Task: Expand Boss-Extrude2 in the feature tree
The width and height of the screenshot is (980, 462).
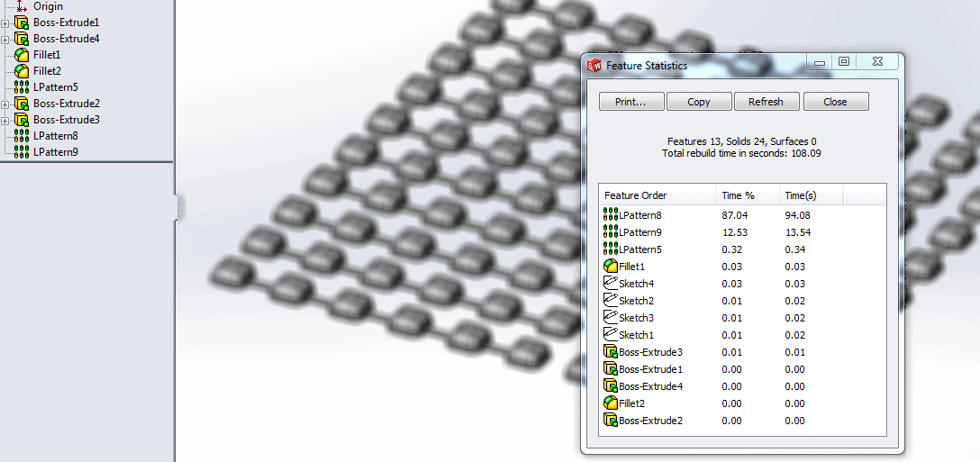Action: (5, 104)
